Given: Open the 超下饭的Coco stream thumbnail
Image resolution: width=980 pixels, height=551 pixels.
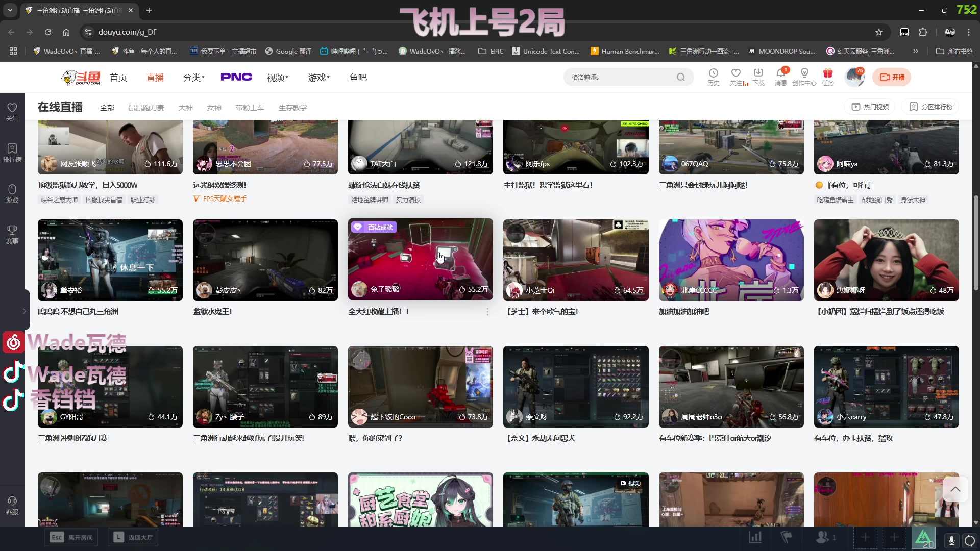Looking at the screenshot, I should pyautogui.click(x=421, y=387).
